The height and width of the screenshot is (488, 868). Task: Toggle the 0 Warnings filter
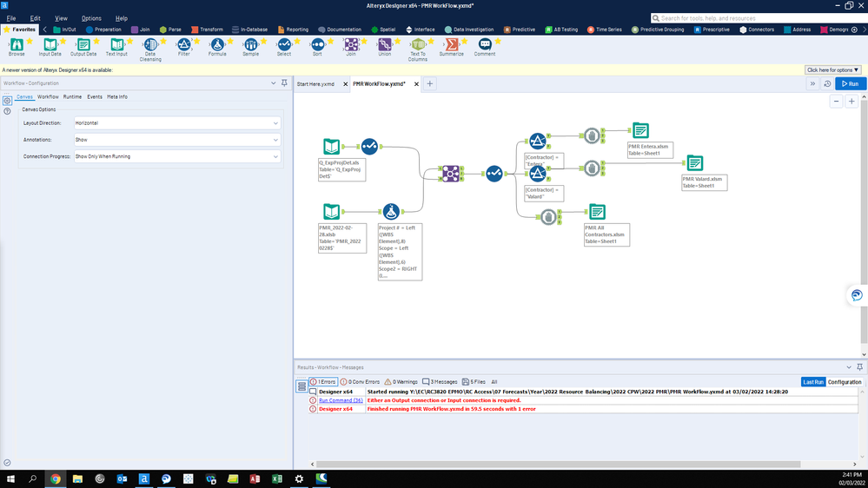(x=401, y=382)
